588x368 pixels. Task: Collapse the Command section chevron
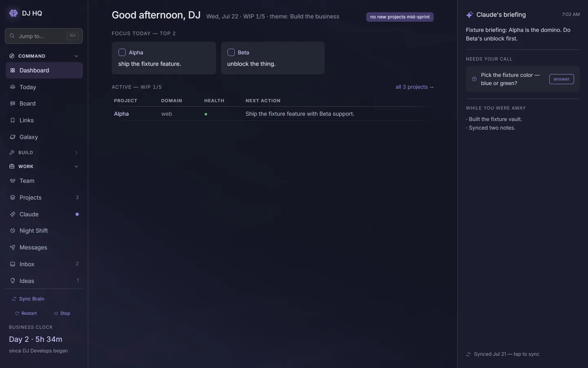click(x=76, y=56)
